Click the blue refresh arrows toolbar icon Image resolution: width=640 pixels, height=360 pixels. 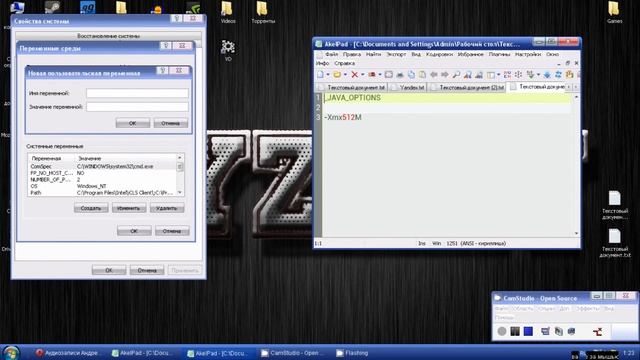[558, 74]
